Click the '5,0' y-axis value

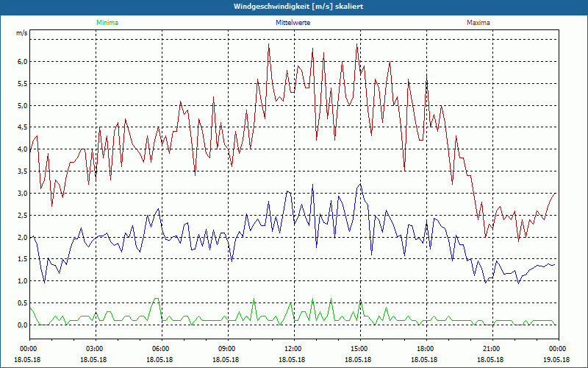pos(23,105)
